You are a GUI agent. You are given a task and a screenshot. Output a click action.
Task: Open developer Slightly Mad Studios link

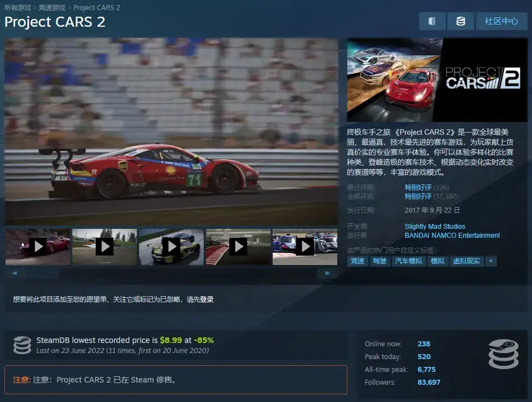[435, 227]
